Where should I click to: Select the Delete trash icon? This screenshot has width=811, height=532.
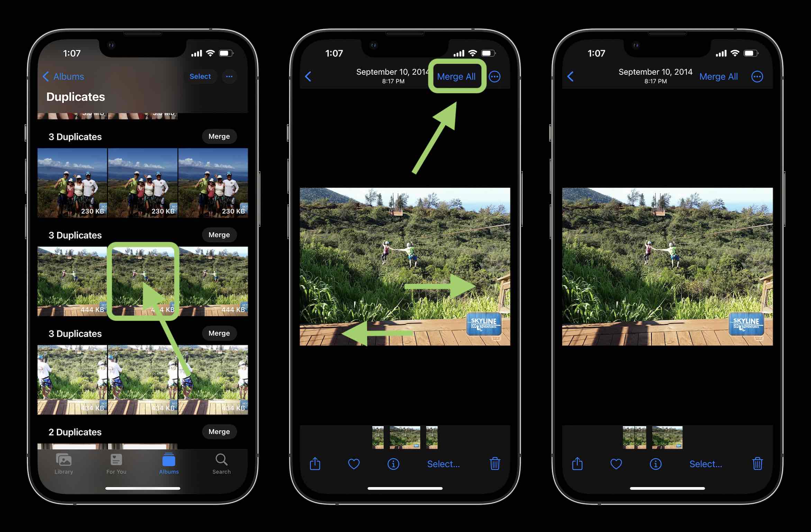click(495, 462)
